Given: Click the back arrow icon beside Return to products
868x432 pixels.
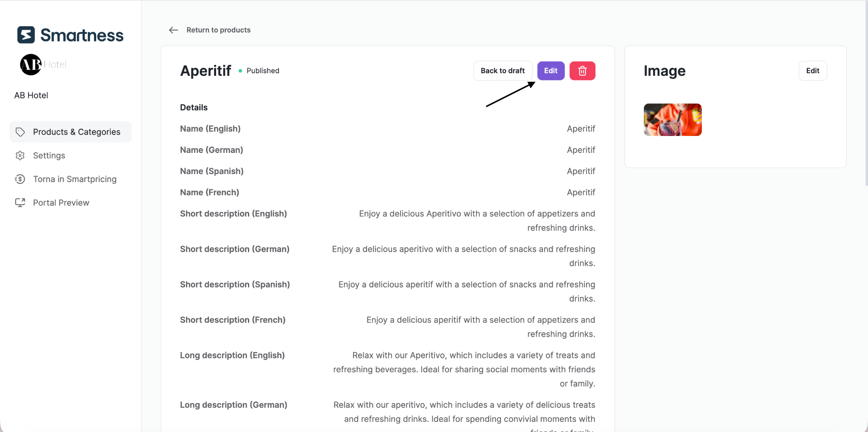Looking at the screenshot, I should click(x=173, y=30).
